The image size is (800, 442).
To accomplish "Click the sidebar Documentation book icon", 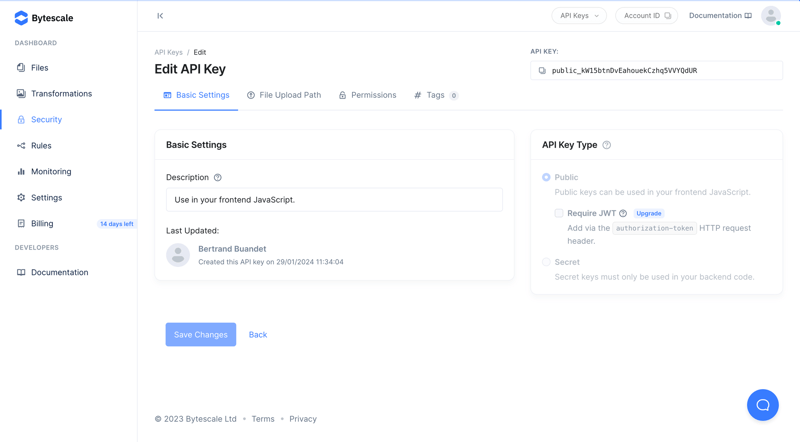I will [21, 272].
